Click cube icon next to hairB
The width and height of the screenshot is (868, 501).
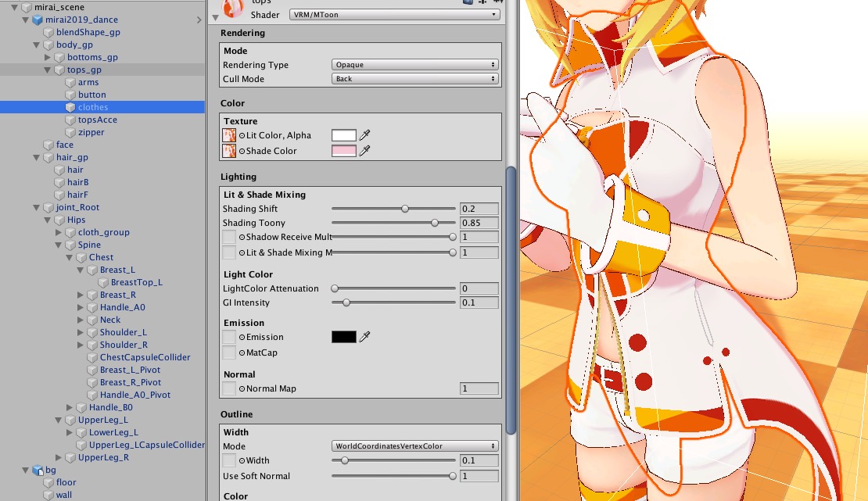point(59,182)
